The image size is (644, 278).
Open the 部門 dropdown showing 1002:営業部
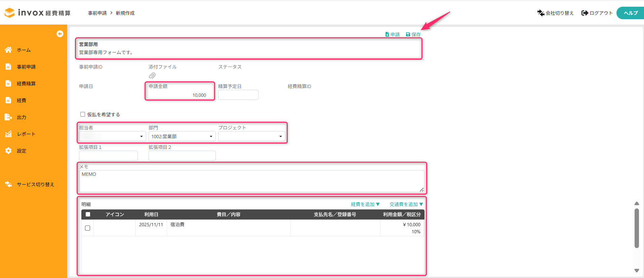[182, 136]
